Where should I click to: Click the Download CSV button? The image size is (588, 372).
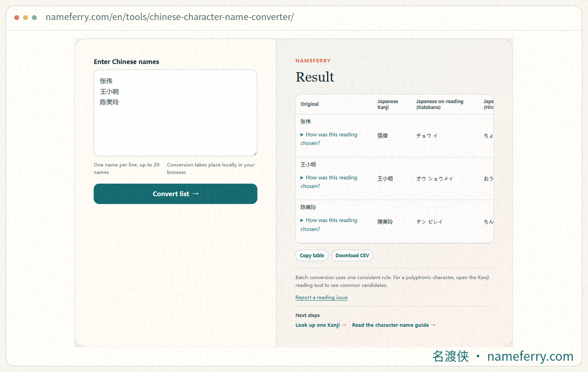coord(352,256)
